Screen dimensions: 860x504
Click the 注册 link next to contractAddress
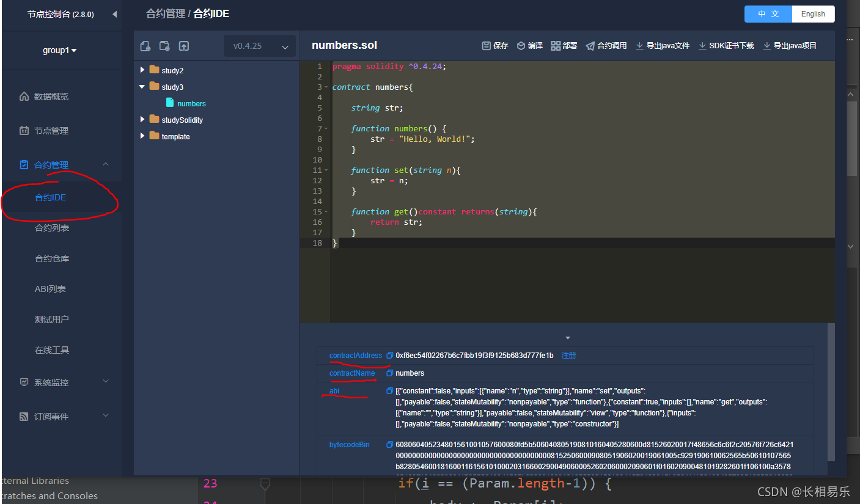coord(568,355)
